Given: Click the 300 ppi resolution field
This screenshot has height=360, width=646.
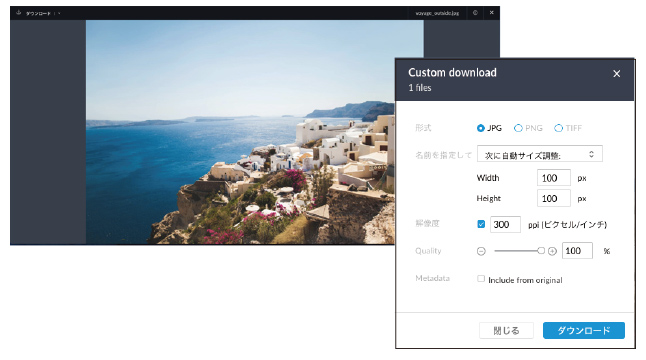Looking at the screenshot, I should point(505,224).
